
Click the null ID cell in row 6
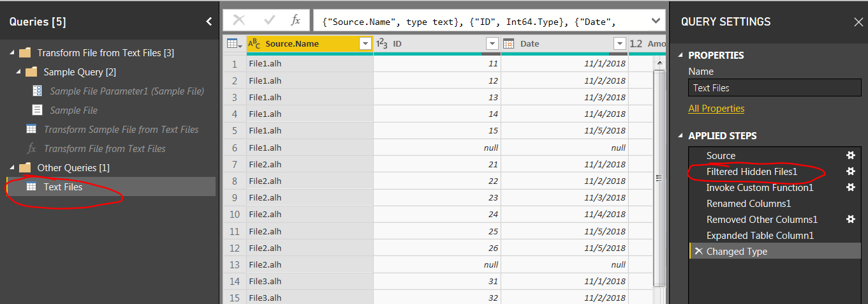pyautogui.click(x=437, y=148)
